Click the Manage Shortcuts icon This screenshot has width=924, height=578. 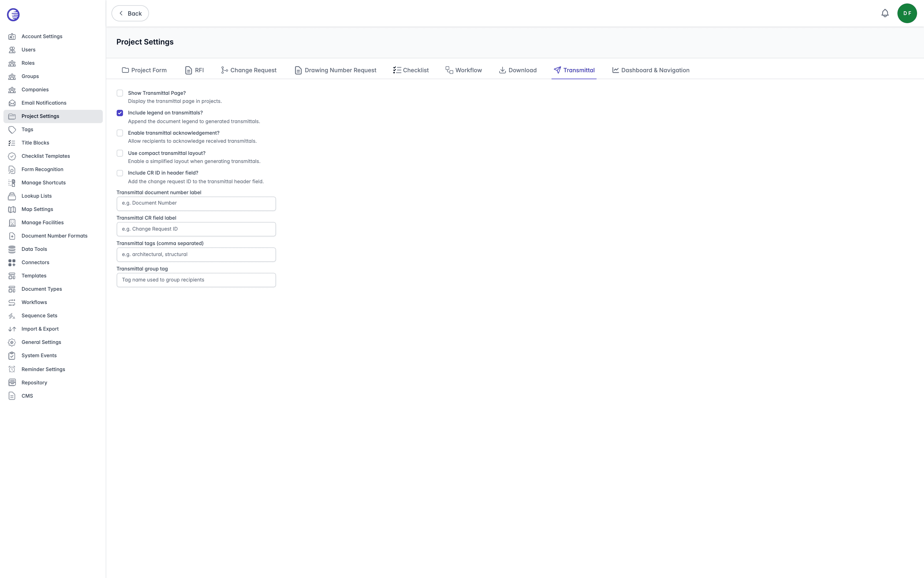(x=12, y=183)
